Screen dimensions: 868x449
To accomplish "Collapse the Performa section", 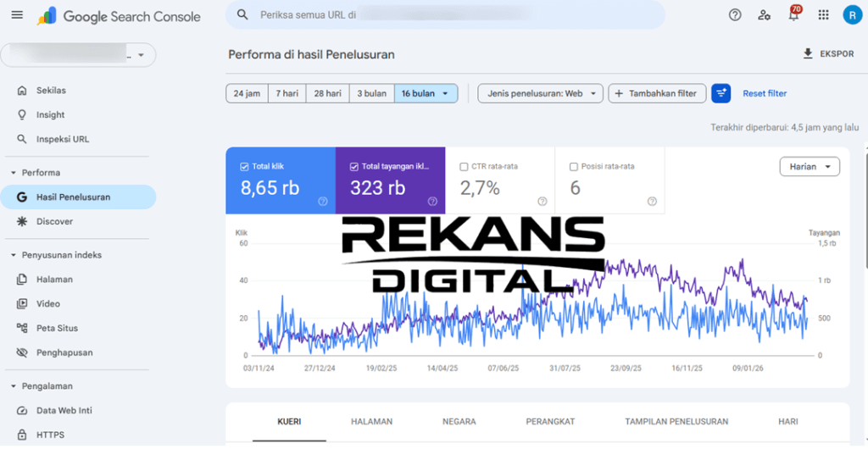I will [14, 173].
